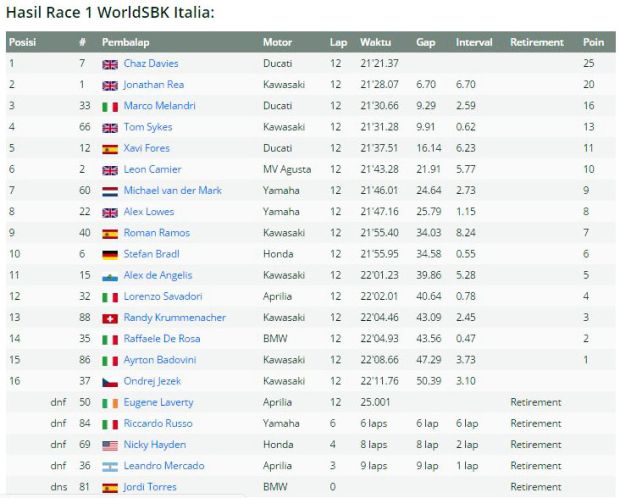Open Tom Sykes rider link
Viewport: 620px width, 498px height.
click(x=148, y=127)
